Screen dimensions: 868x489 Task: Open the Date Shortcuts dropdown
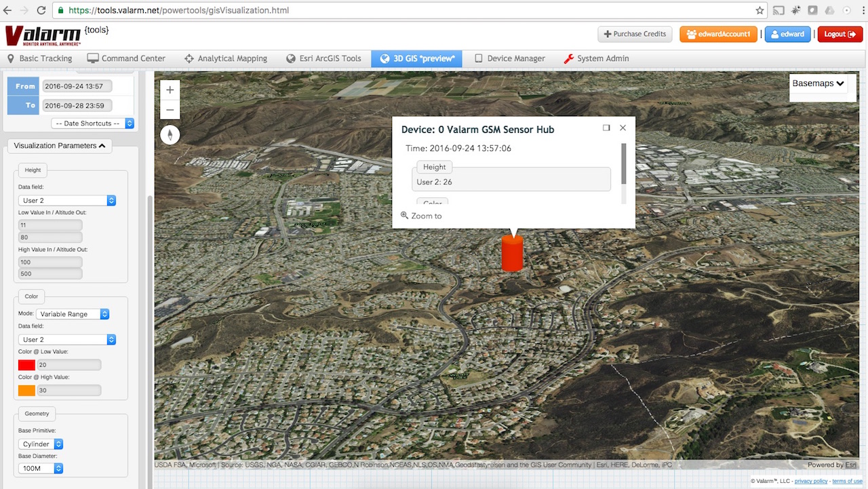(x=93, y=123)
